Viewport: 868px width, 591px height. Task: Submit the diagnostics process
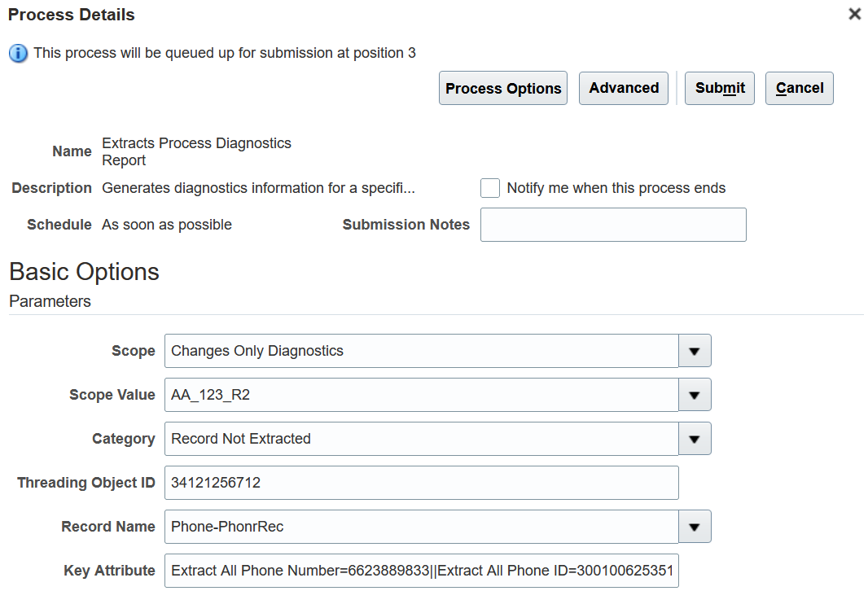pyautogui.click(x=720, y=88)
